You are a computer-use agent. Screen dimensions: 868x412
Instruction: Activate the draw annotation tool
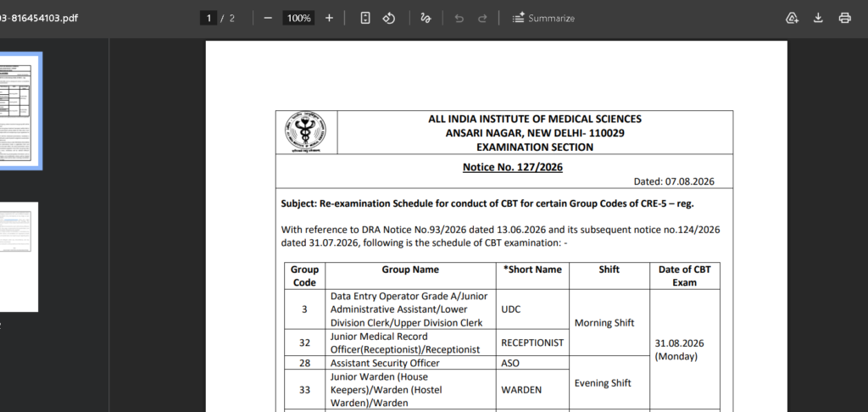426,19
